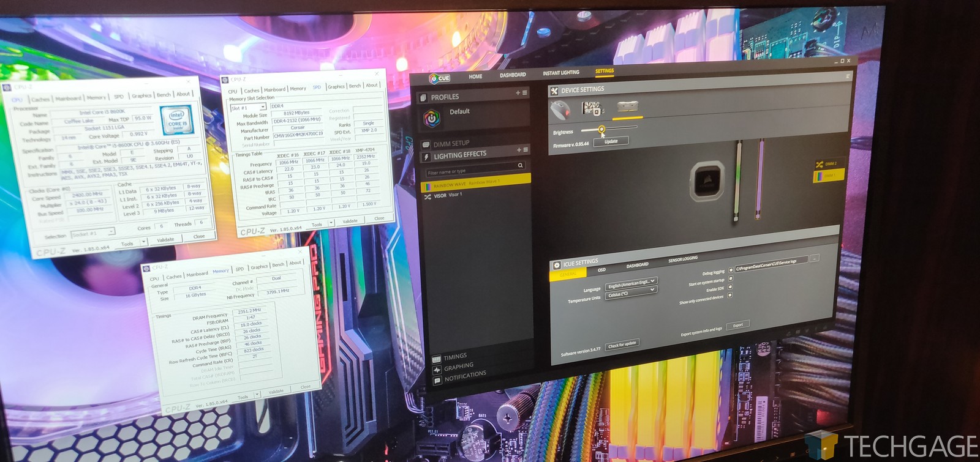Viewport: 980px width, 462px height.
Task: Open the Instant Lighting tab
Action: pos(560,73)
